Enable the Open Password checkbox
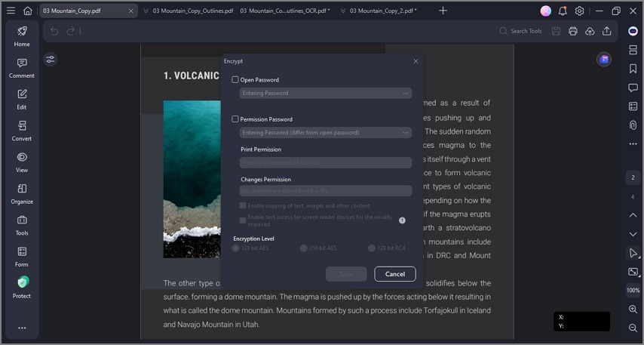Screen dimensions: 644x345 coord(235,80)
